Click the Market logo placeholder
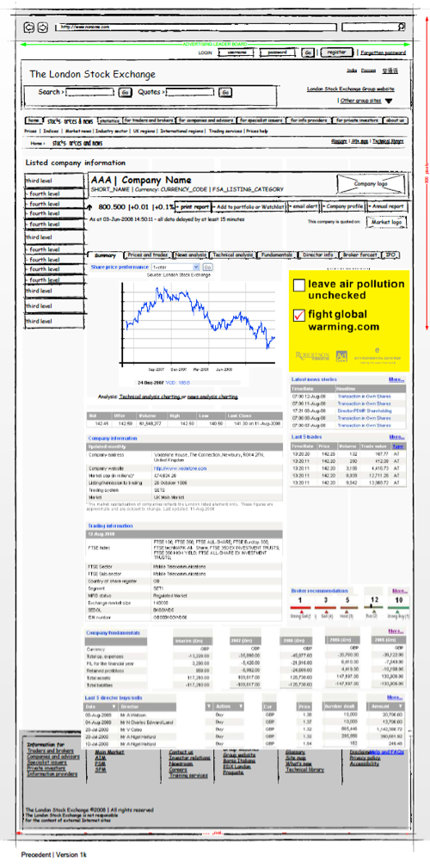 [x=386, y=222]
